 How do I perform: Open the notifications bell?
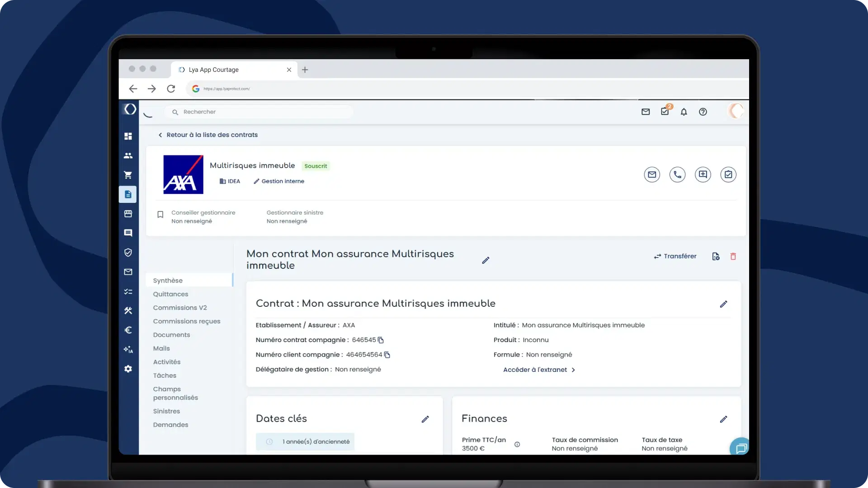coord(684,112)
